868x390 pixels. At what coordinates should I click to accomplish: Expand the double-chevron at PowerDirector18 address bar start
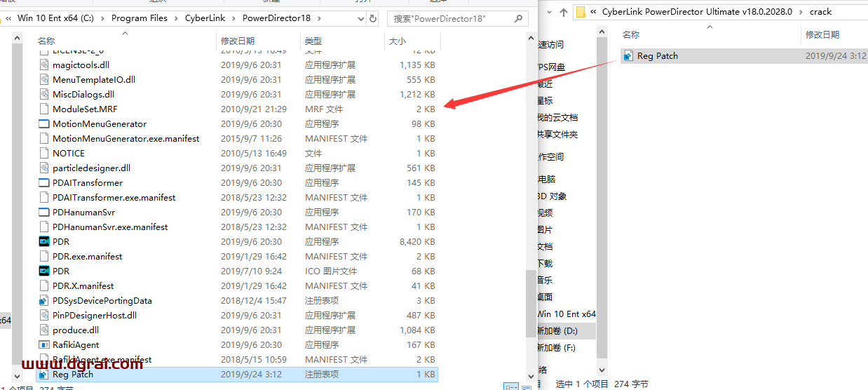coord(8,18)
